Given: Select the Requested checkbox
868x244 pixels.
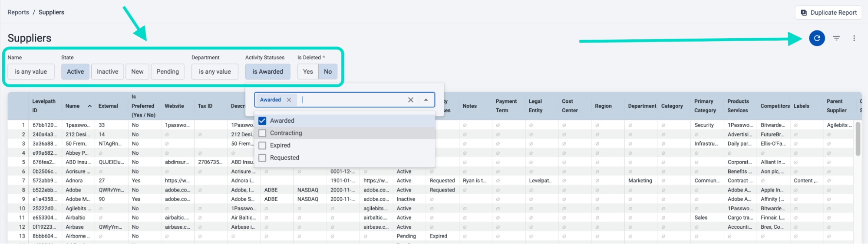Looking at the screenshot, I should (x=262, y=158).
